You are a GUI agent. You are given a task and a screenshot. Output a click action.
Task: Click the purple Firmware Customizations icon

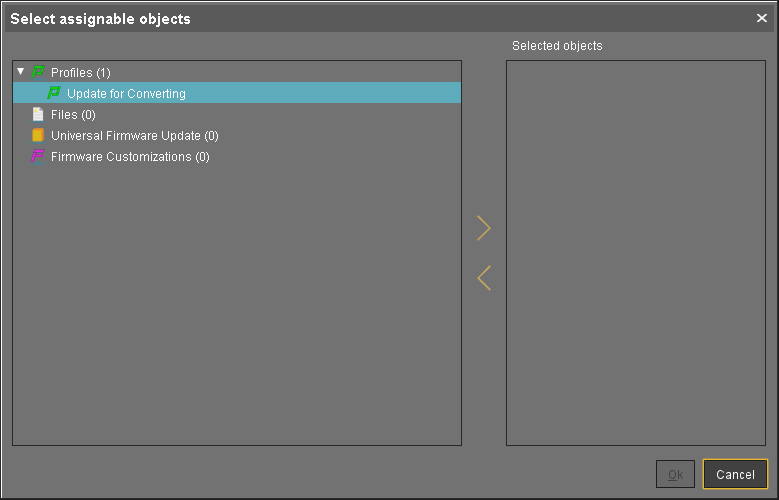click(x=38, y=156)
